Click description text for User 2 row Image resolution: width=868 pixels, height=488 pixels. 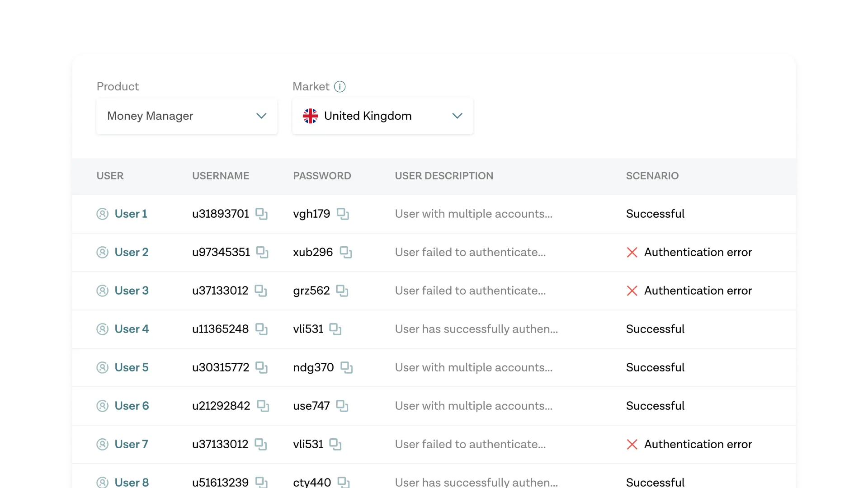click(470, 252)
